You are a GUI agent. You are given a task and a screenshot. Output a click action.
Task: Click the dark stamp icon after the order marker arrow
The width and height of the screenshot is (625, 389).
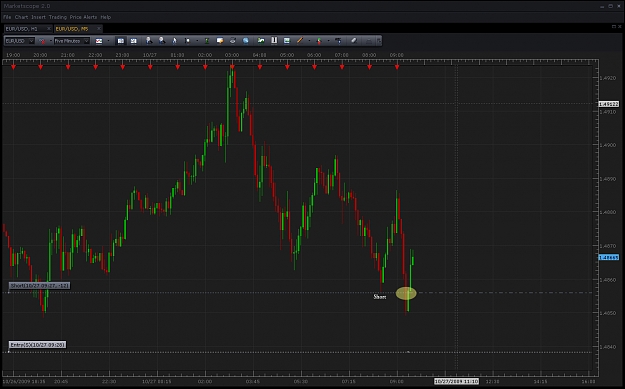point(338,41)
